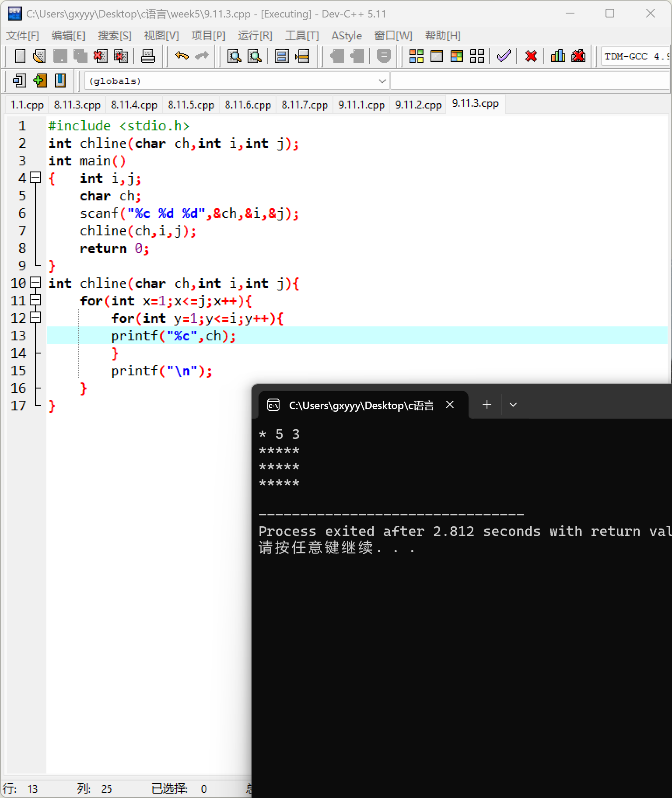Open the empty function members combo box
The width and height of the screenshot is (672, 798).
[x=531, y=81]
